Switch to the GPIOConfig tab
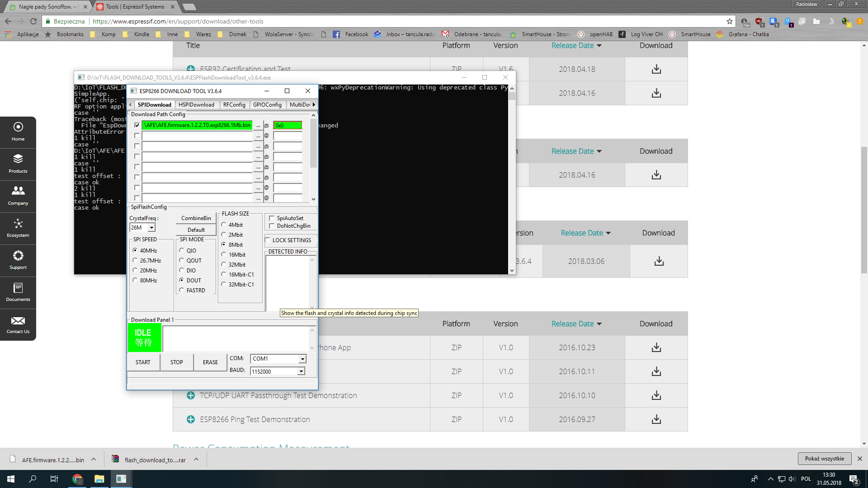The height and width of the screenshot is (488, 868). pos(267,105)
